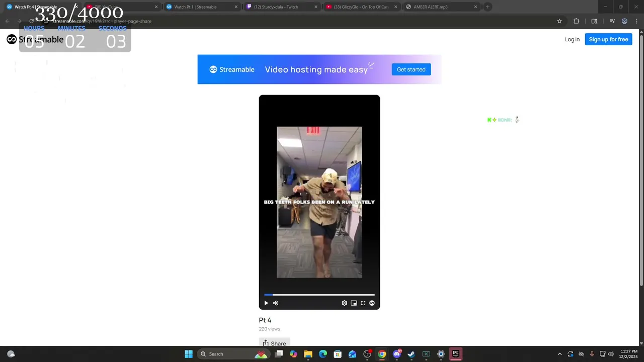Click the video thumbnail frame

click(x=319, y=202)
